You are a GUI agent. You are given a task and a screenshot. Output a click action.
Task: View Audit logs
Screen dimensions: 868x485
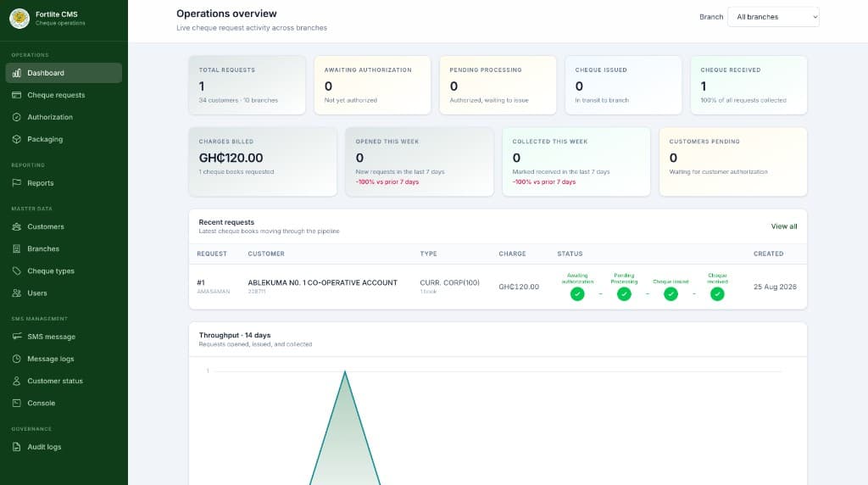click(64, 447)
